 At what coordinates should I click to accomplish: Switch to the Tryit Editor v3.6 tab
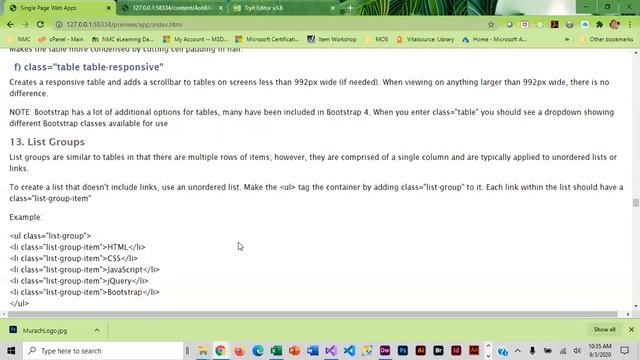(x=282, y=8)
